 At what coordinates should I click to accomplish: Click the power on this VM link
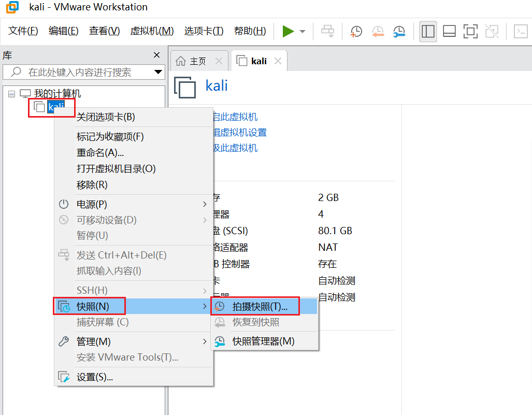235,117
